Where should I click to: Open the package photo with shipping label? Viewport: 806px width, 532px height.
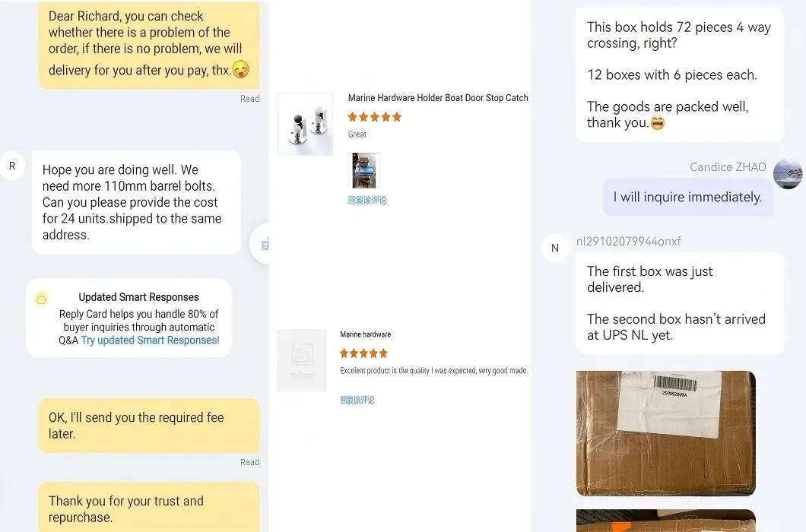(x=665, y=433)
